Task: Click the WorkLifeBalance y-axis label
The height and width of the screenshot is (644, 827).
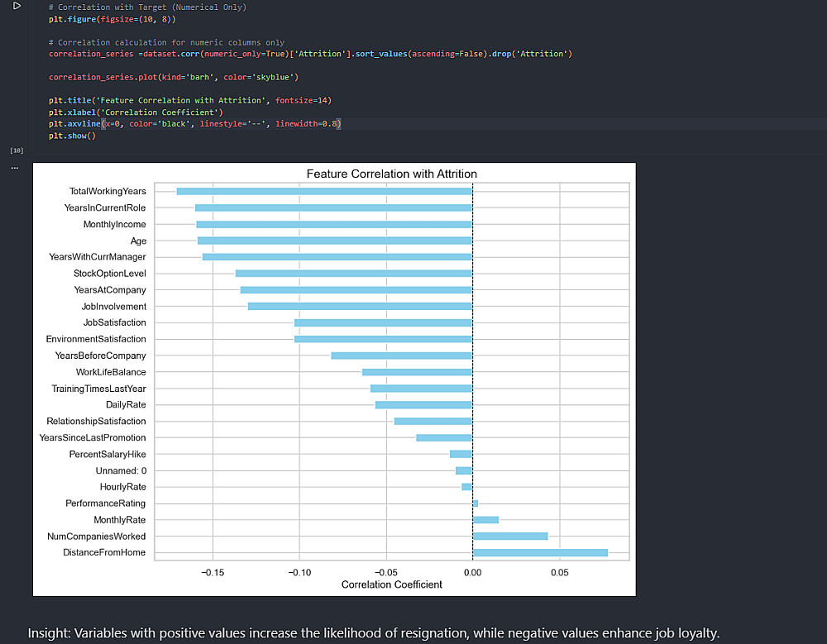Action: click(110, 372)
